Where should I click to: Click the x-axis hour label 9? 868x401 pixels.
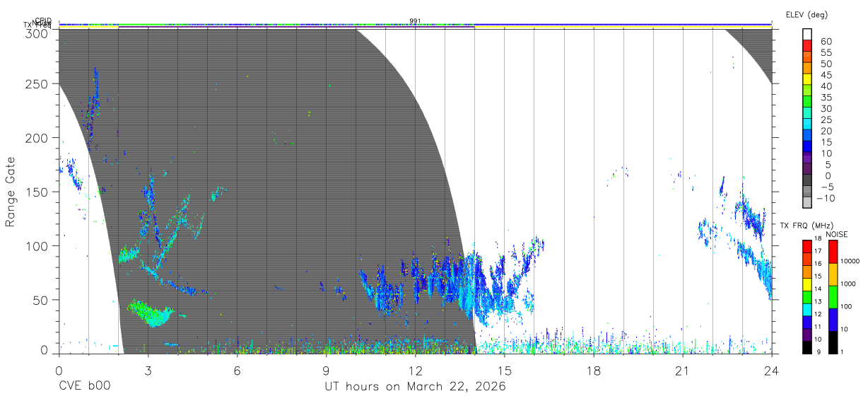coord(326,371)
